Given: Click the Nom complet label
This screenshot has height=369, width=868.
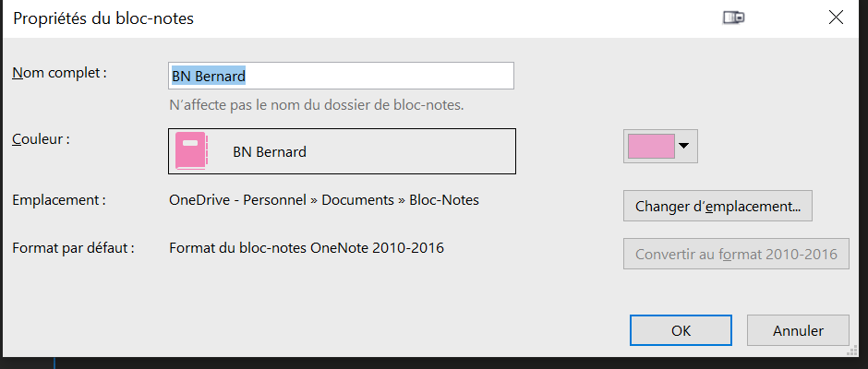Looking at the screenshot, I should pyautogui.click(x=59, y=73).
